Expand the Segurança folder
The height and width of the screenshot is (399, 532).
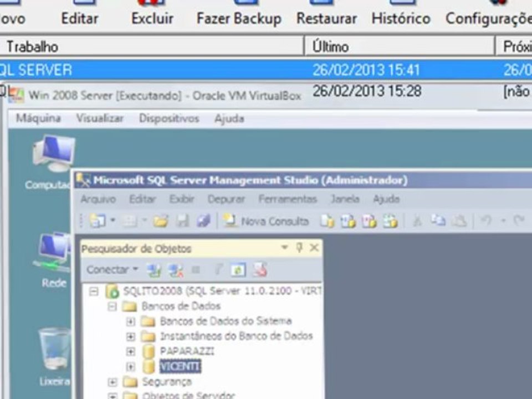pyautogui.click(x=112, y=382)
